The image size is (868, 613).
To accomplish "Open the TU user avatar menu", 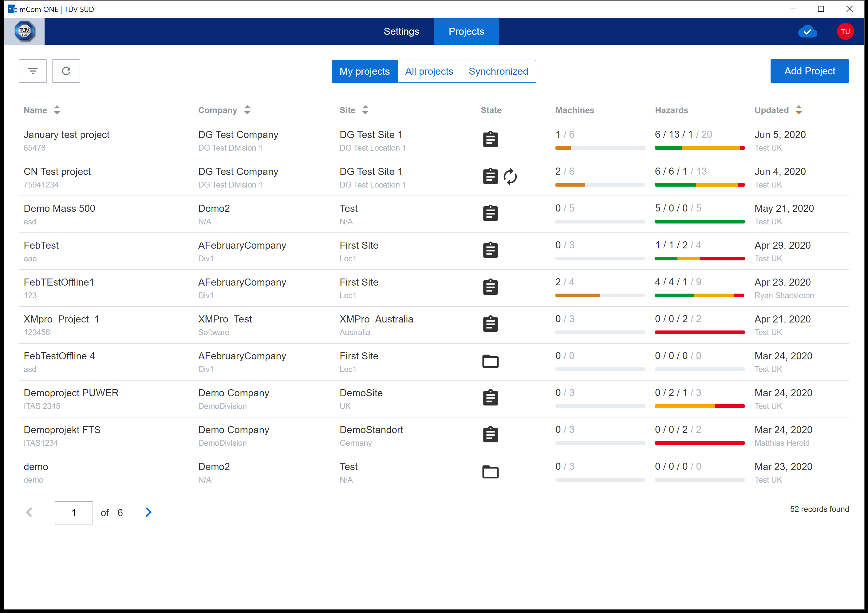I will point(845,32).
